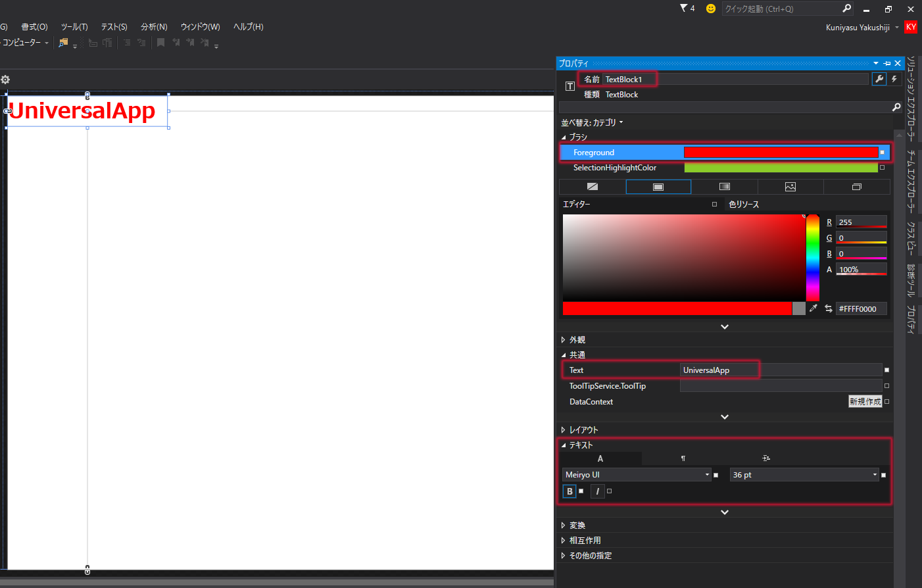Expand the レイアウト section
The width and height of the screenshot is (922, 588).
click(x=564, y=430)
